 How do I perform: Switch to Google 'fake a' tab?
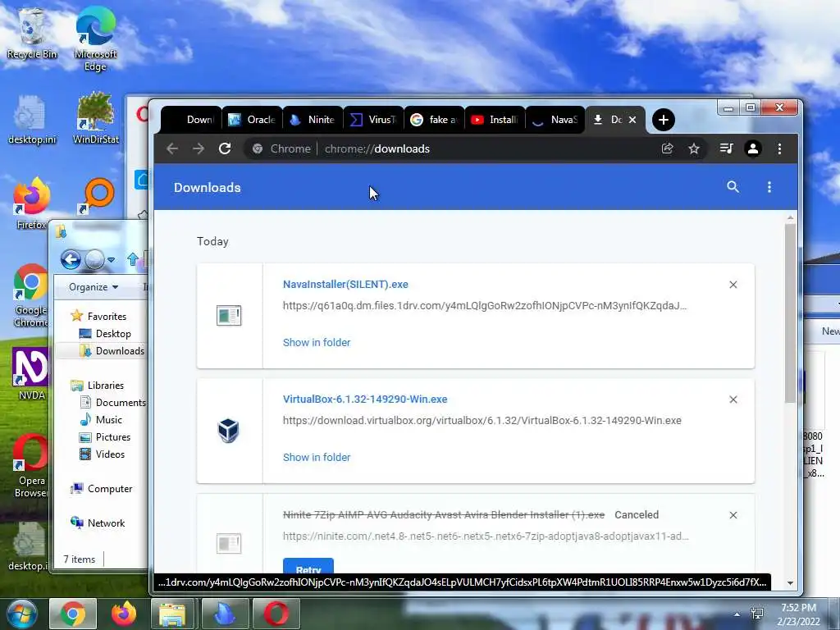click(432, 120)
